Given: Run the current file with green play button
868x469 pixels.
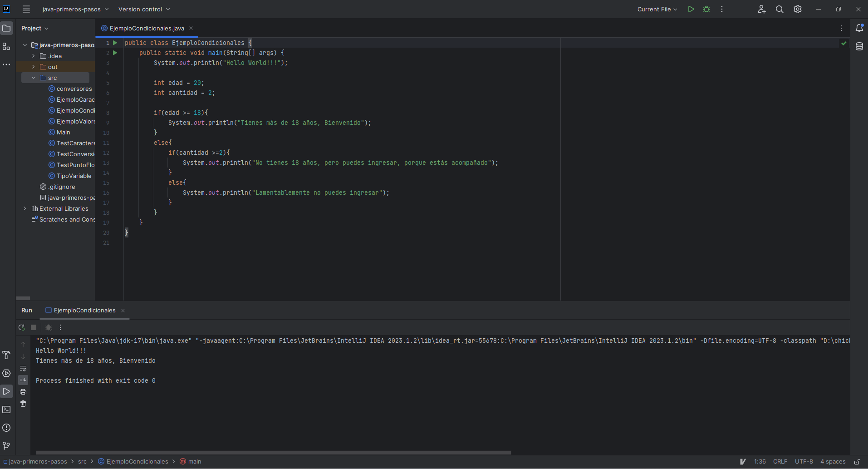Looking at the screenshot, I should pos(691,9).
